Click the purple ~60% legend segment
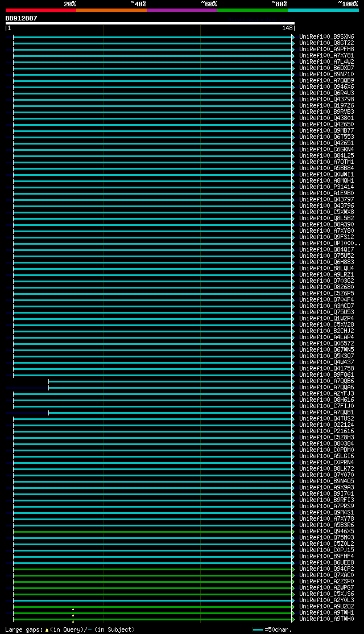 [x=182, y=10]
